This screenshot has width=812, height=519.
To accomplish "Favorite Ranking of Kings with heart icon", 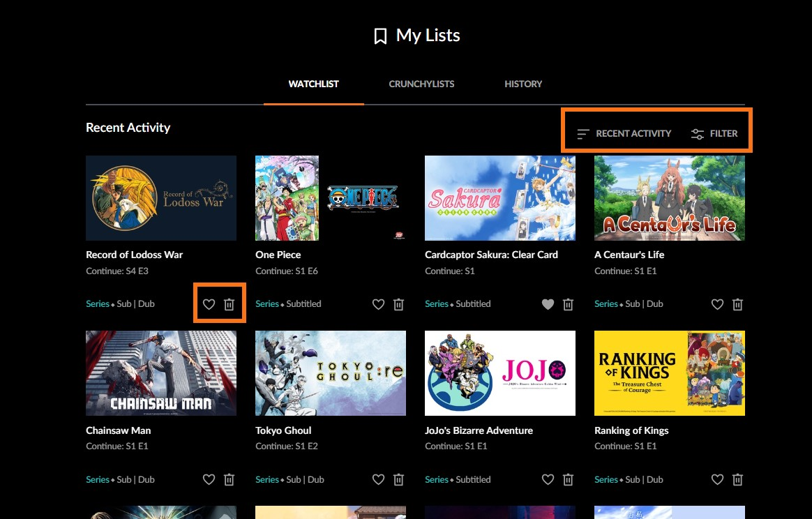I will click(x=717, y=480).
